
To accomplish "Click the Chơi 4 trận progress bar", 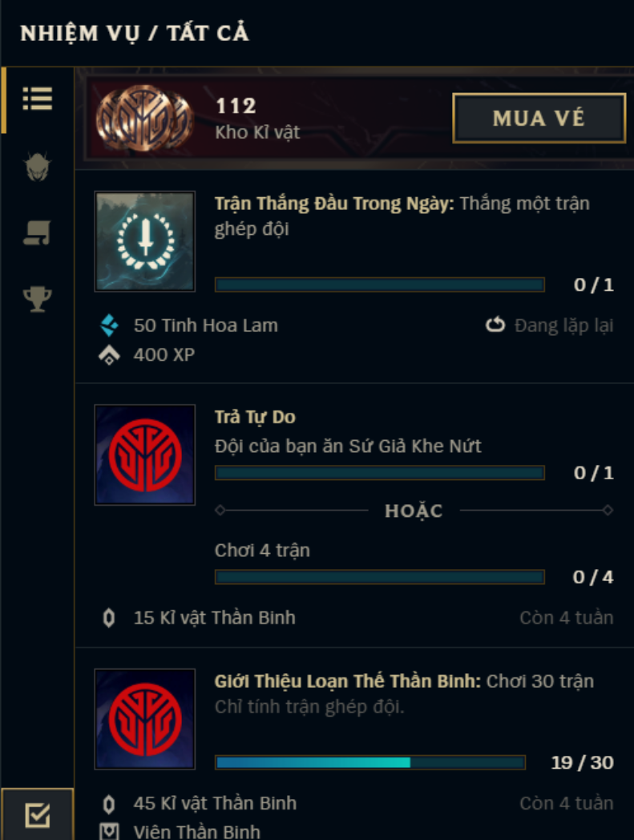I will [x=380, y=577].
